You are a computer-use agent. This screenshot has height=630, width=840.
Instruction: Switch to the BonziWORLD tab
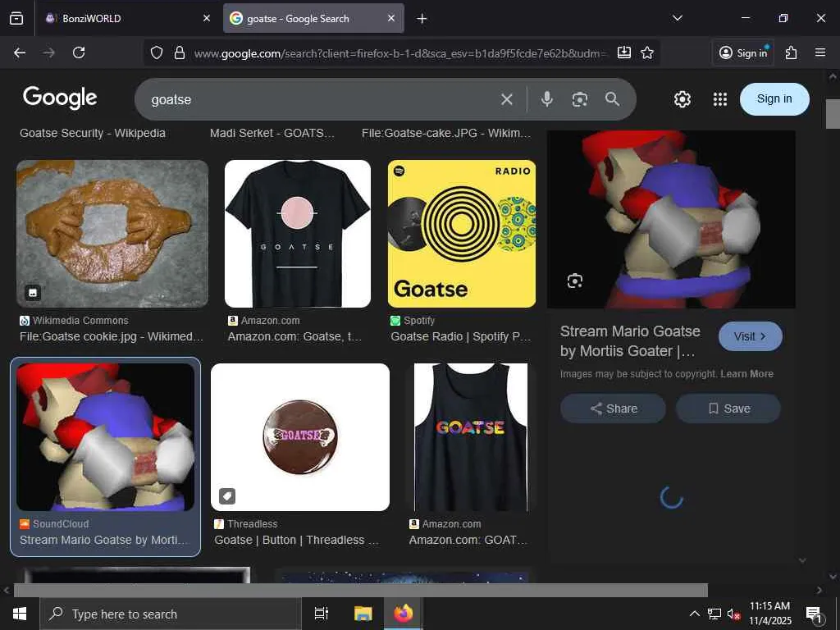[127, 18]
